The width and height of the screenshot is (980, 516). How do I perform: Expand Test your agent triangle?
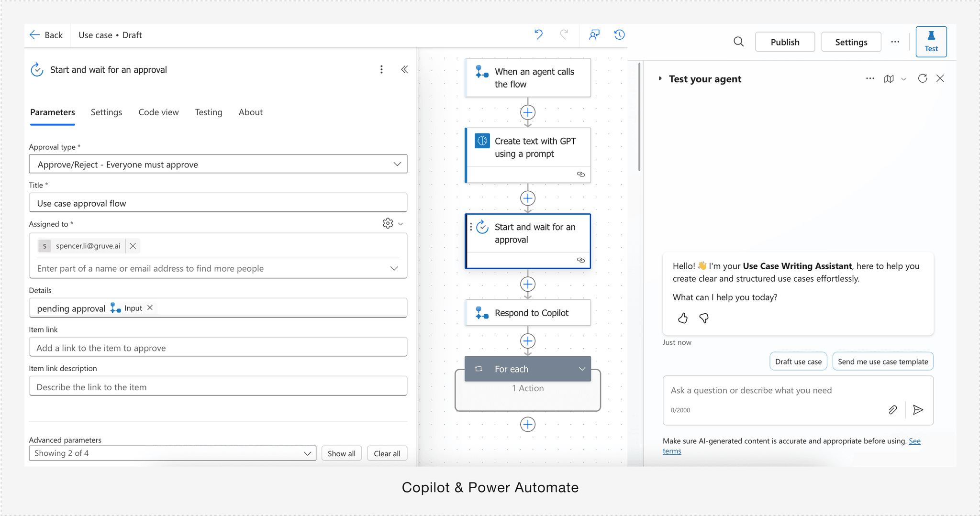(660, 78)
